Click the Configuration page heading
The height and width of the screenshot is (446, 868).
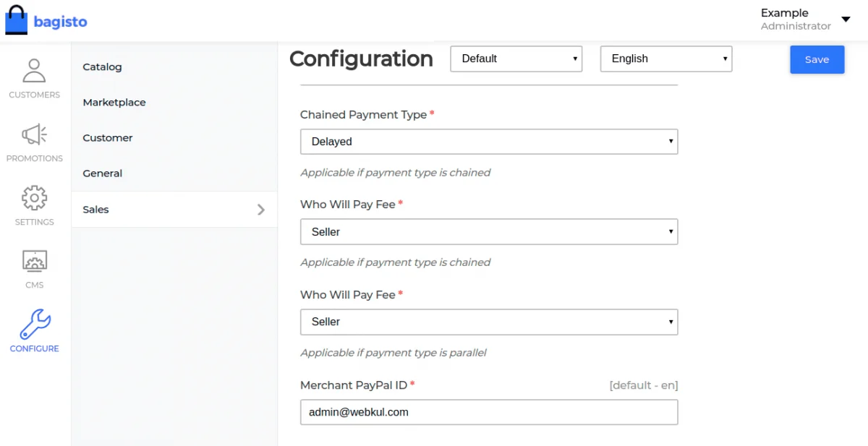click(x=361, y=59)
